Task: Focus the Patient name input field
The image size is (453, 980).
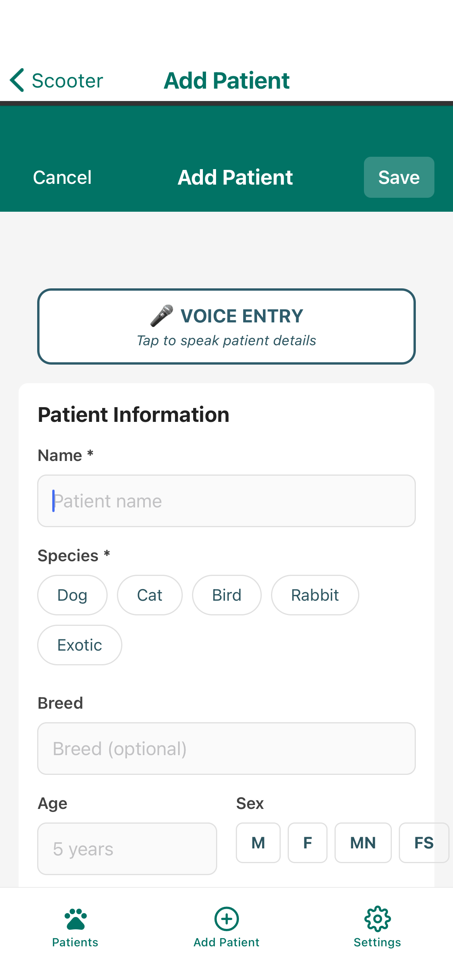Action: [226, 501]
